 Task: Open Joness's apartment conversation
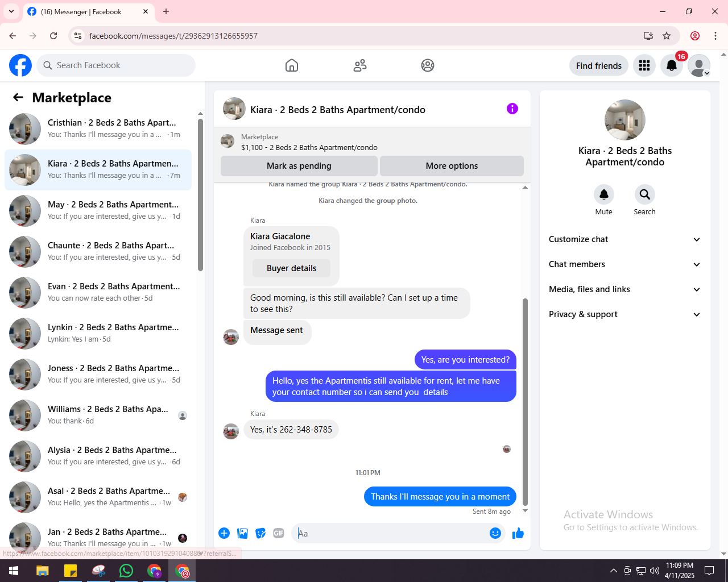tap(98, 375)
